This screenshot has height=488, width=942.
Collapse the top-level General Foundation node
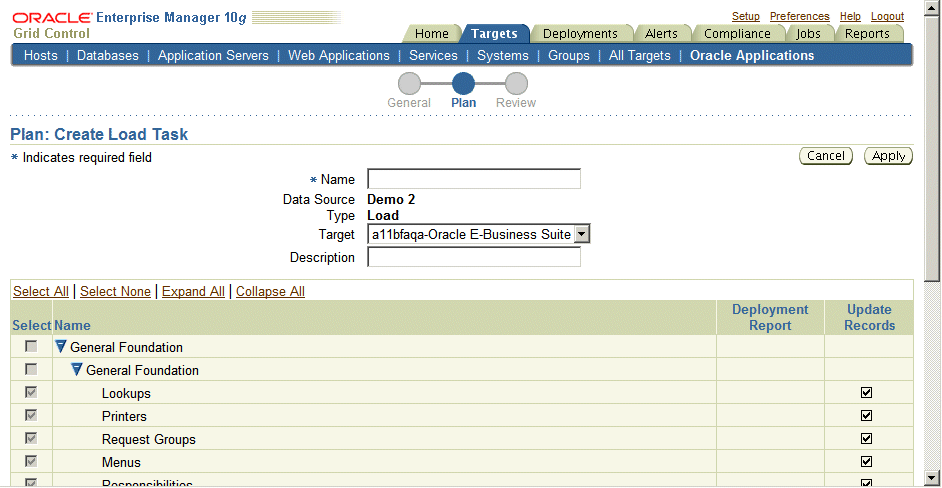pyautogui.click(x=60, y=347)
